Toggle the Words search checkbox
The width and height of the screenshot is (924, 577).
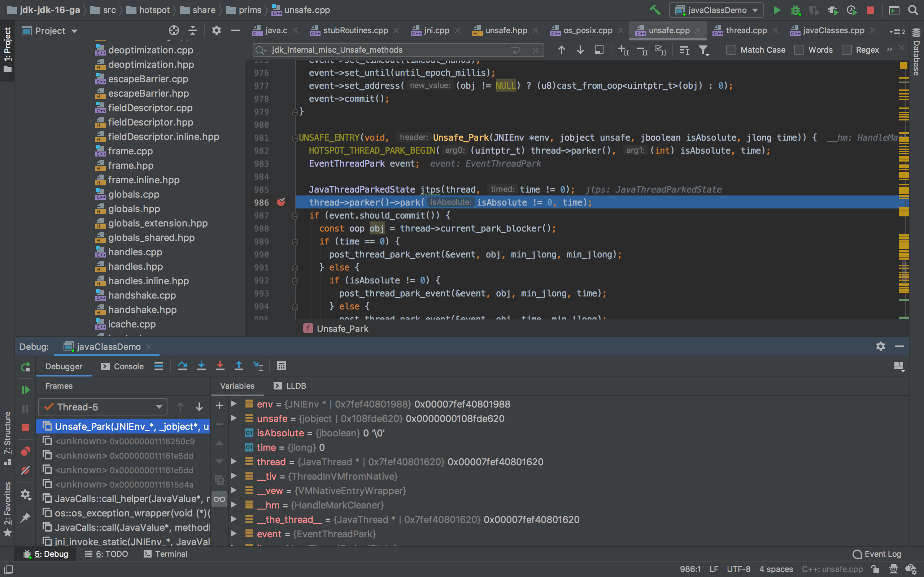799,50
